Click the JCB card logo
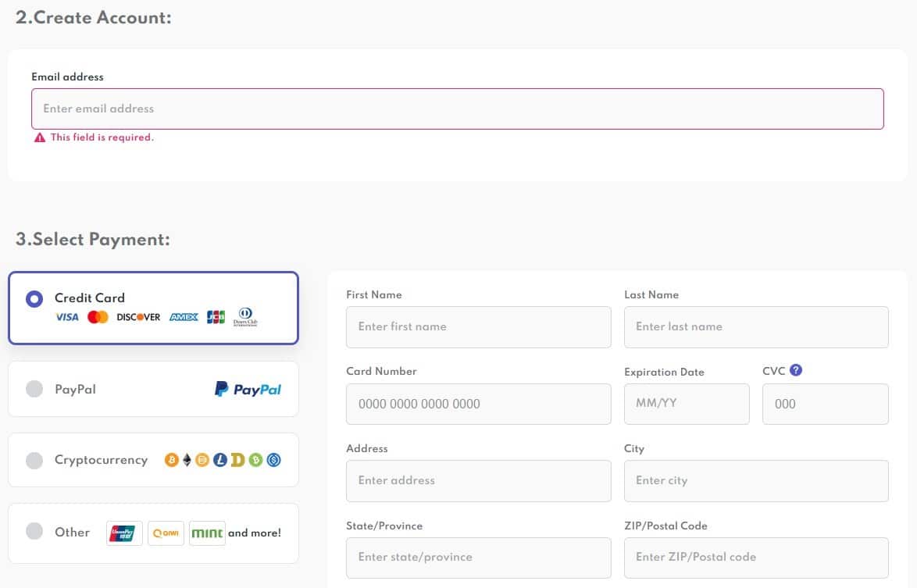 [216, 317]
